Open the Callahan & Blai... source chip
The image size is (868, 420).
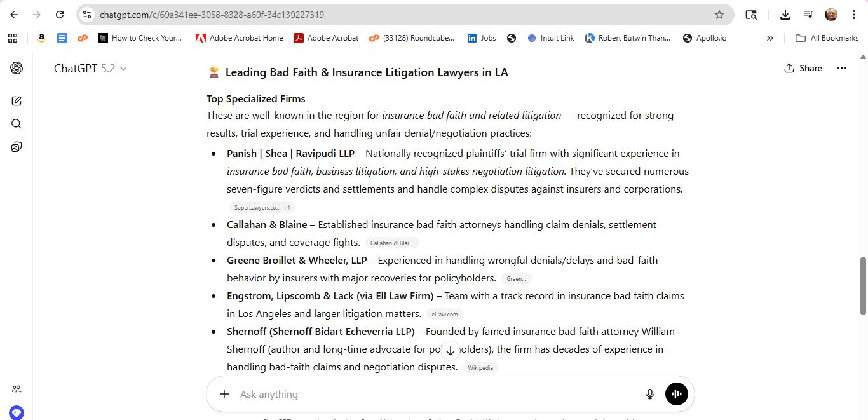pyautogui.click(x=392, y=243)
